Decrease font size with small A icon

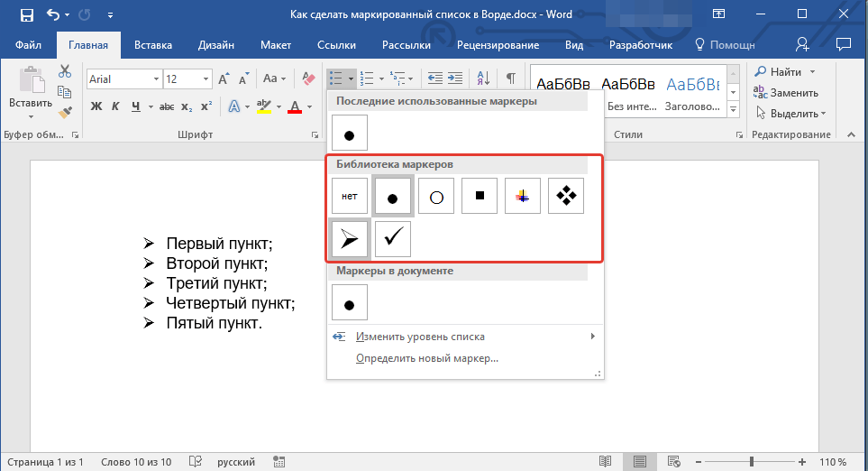point(243,79)
